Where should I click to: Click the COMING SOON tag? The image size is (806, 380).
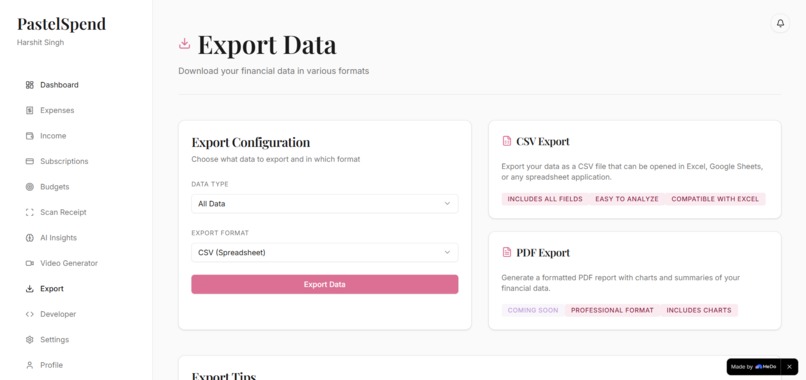click(533, 310)
